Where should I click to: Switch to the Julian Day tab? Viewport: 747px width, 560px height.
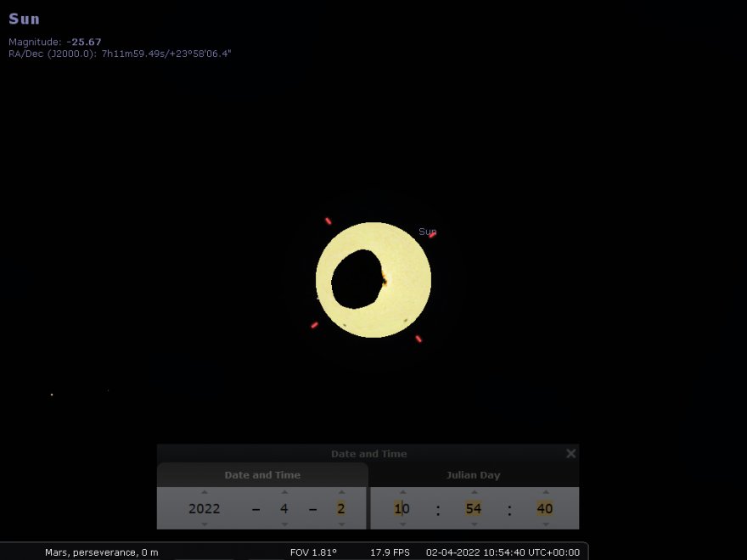(x=473, y=475)
